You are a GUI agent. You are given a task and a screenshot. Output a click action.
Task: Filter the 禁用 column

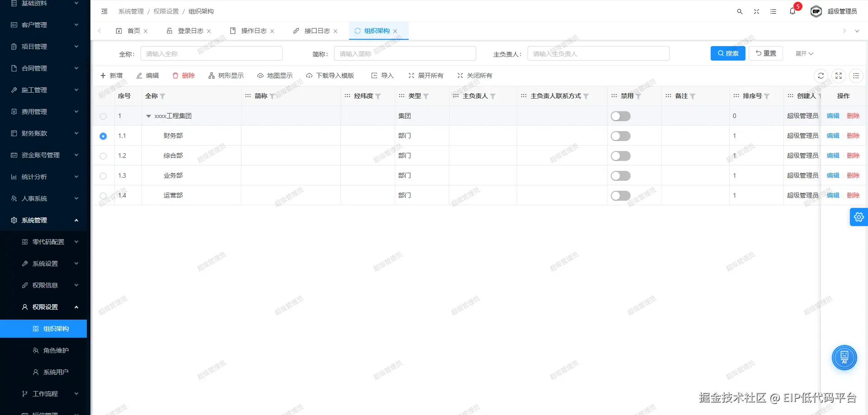[x=638, y=96]
